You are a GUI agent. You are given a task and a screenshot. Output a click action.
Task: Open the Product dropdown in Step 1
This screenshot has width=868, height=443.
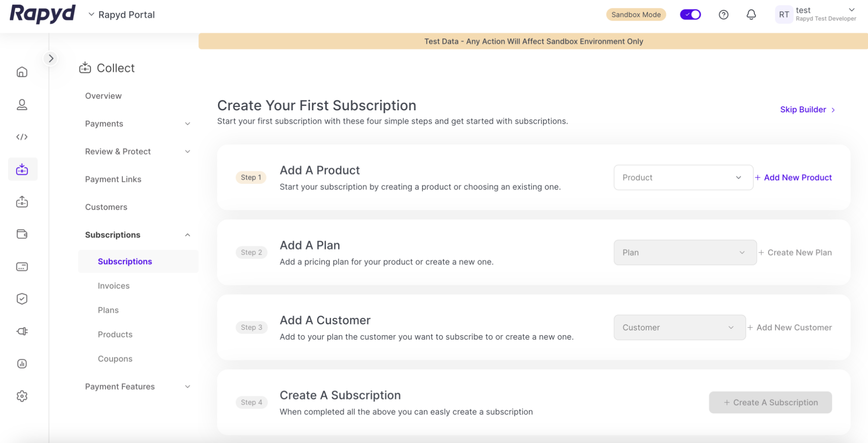click(683, 177)
